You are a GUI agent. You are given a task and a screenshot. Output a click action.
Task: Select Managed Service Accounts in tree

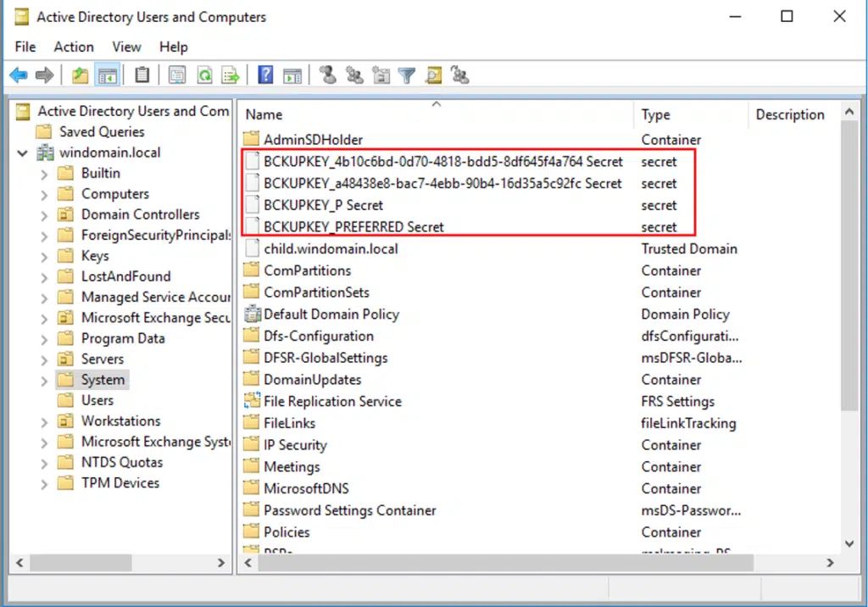coord(156,297)
